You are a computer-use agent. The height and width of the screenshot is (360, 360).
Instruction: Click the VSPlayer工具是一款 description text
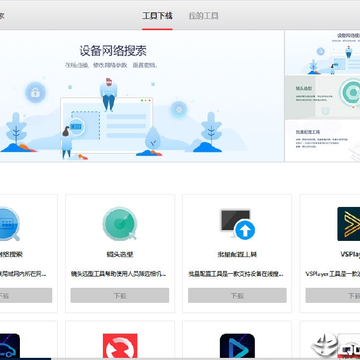click(x=333, y=274)
